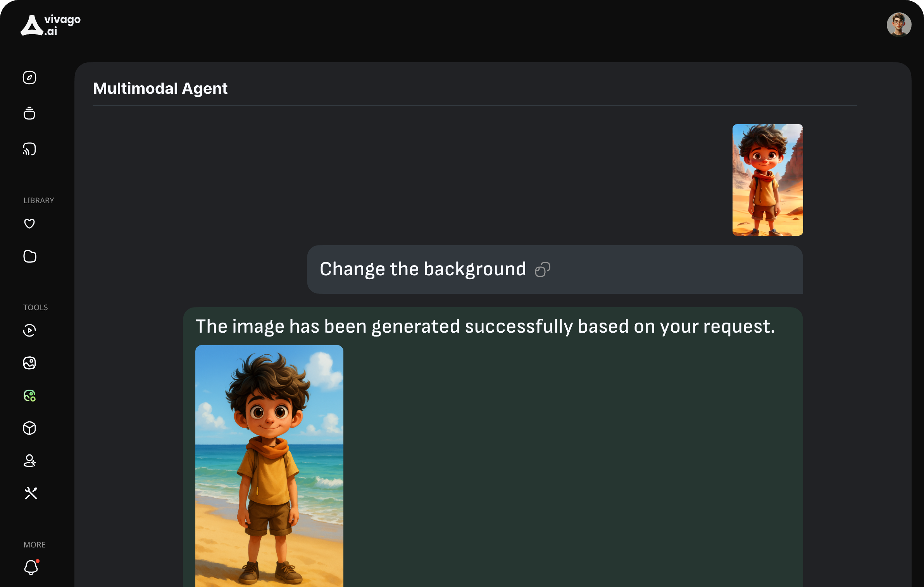Open the wrench and screwdriver tools icon
The image size is (924, 587).
(30, 493)
